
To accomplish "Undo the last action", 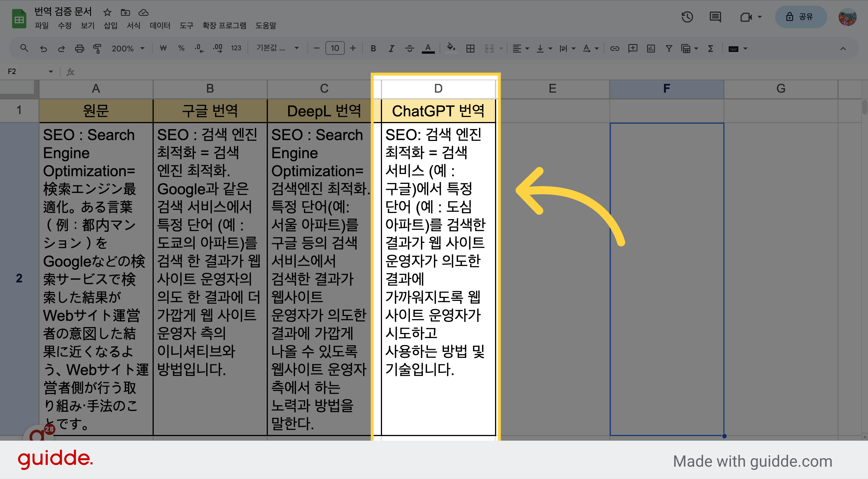I will coord(43,49).
